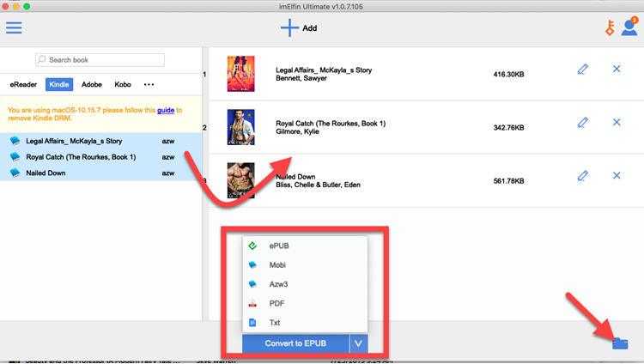Choose ePUB output format
This screenshot has width=644, height=364.
pyautogui.click(x=305, y=246)
